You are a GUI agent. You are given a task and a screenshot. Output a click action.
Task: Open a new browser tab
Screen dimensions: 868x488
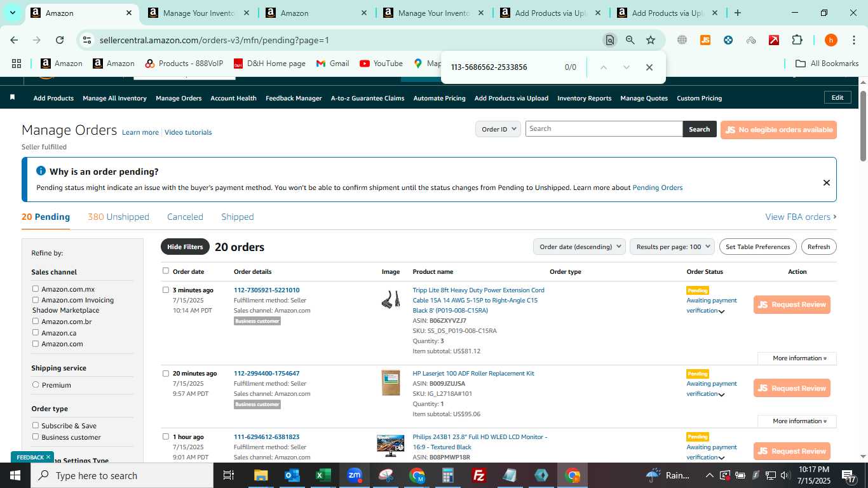738,13
